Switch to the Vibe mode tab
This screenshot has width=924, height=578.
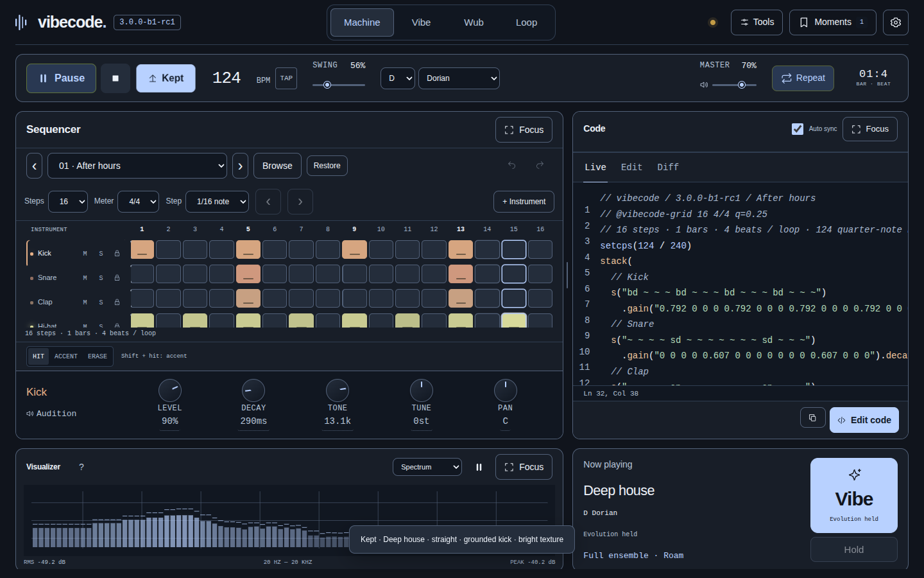(421, 22)
